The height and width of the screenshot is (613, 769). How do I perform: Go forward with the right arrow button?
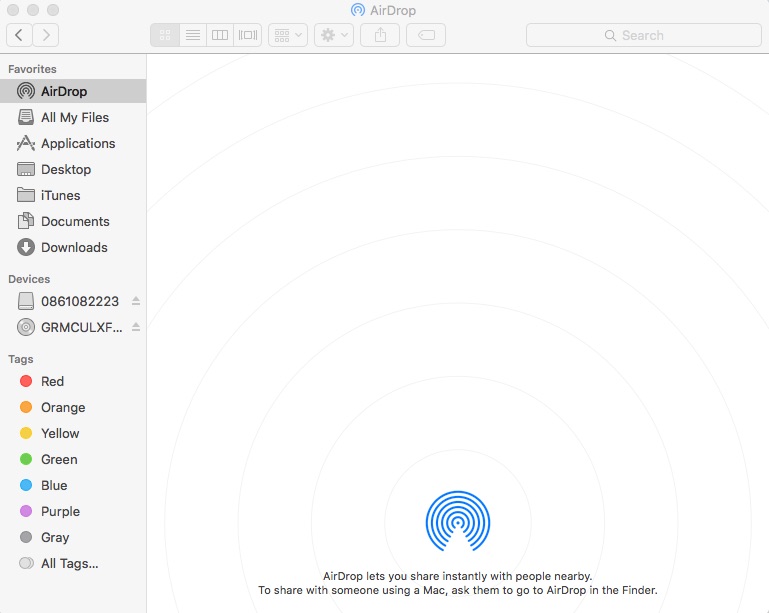(x=46, y=35)
